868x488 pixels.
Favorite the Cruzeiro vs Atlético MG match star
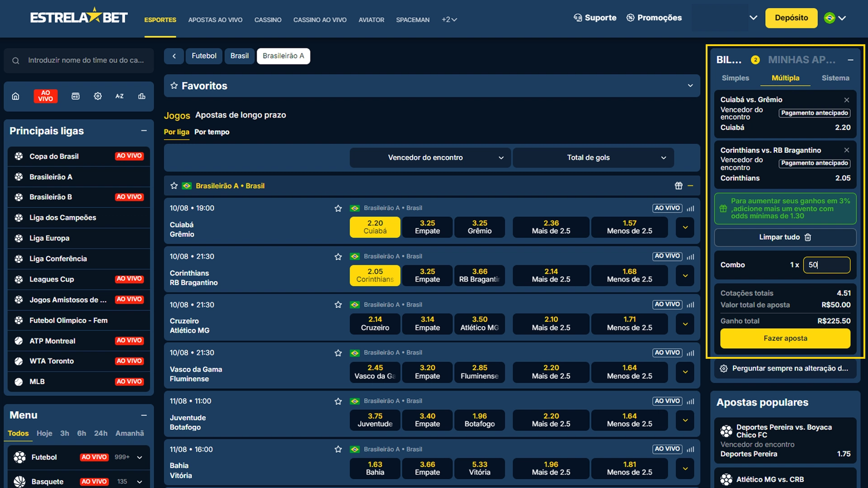[x=338, y=305]
